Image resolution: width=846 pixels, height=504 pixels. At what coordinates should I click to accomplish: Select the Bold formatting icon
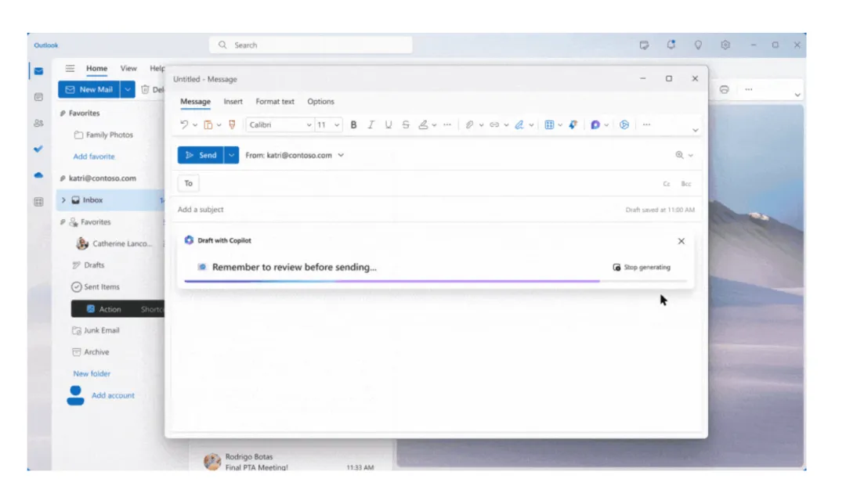point(354,124)
